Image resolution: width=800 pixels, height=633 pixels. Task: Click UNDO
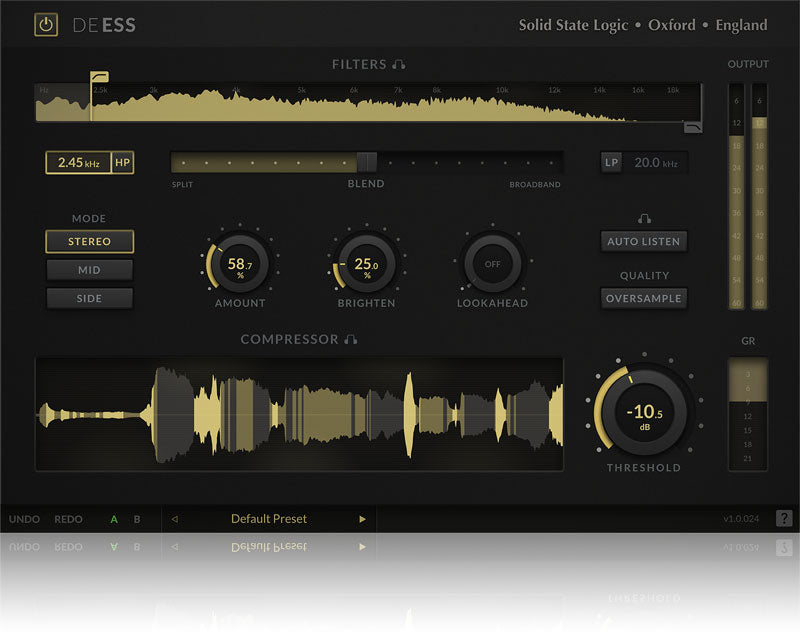(x=24, y=519)
